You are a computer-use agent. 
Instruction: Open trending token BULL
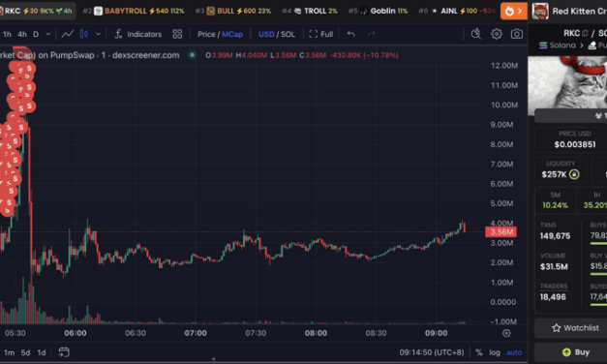click(x=233, y=11)
